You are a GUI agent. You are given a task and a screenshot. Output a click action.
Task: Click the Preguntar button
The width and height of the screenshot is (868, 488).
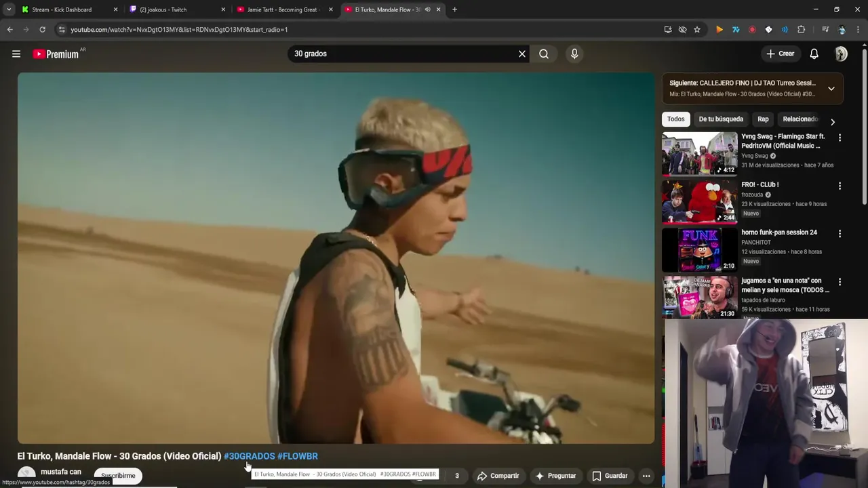(555, 476)
